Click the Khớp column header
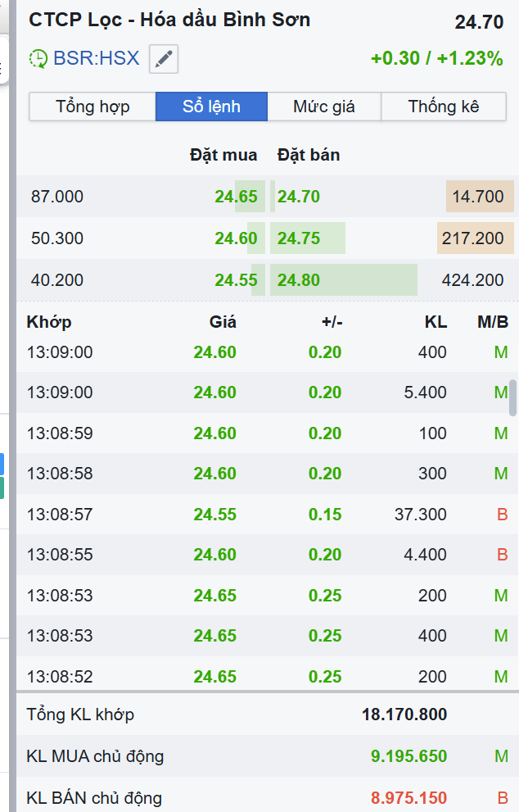Screen dimensions: 519x812 click(x=49, y=322)
